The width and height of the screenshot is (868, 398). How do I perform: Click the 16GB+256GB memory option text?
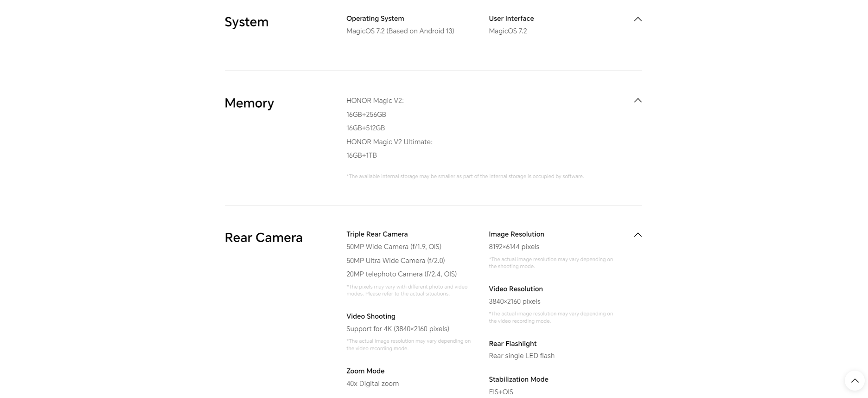(366, 115)
